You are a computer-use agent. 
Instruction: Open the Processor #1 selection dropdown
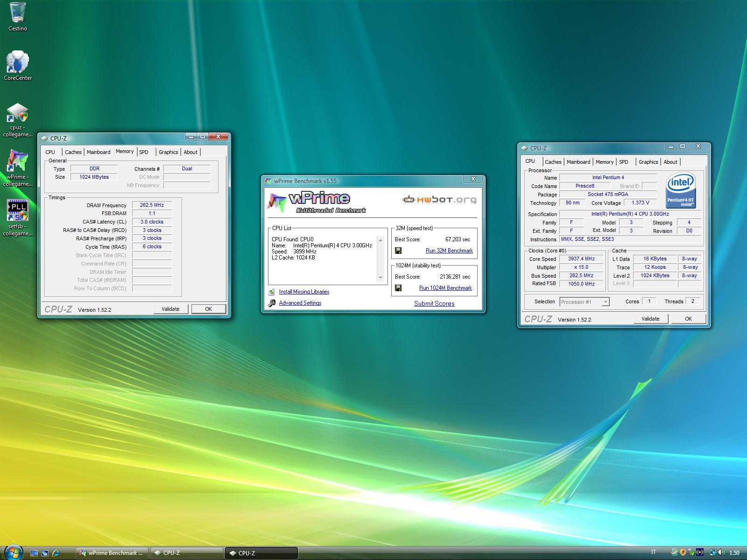tap(585, 302)
